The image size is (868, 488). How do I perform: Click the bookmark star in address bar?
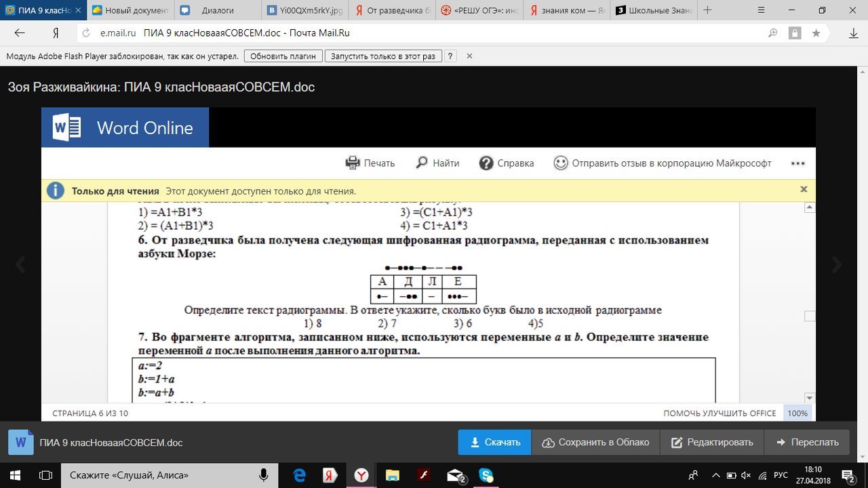coord(816,33)
